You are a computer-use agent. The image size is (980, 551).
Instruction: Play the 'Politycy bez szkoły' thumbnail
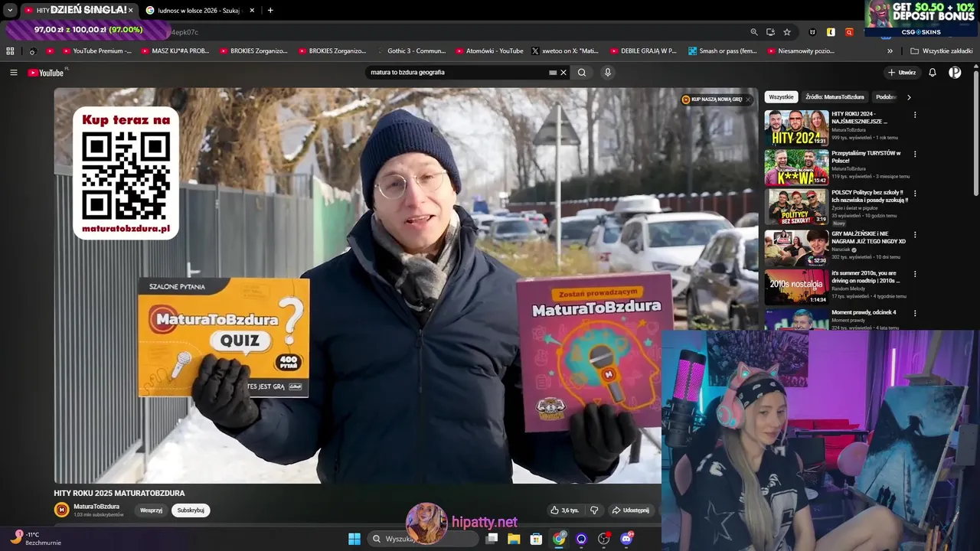(796, 207)
